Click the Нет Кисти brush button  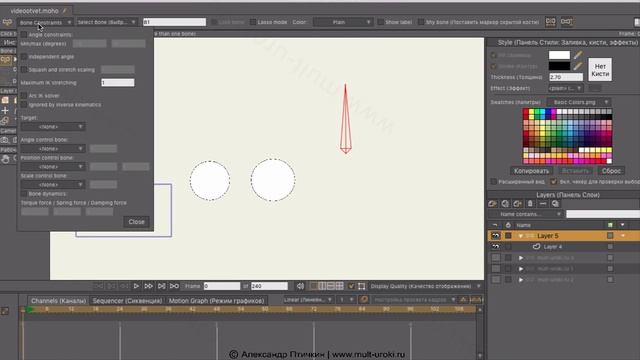600,70
